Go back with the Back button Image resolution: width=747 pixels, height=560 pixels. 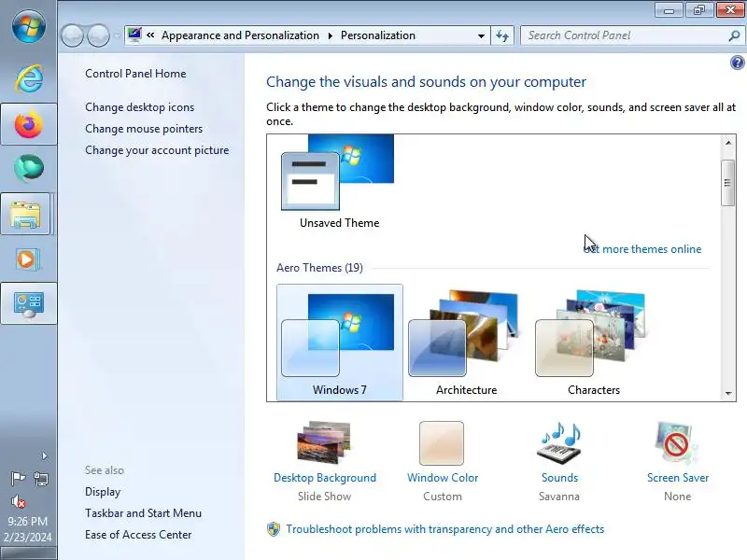pos(73,35)
